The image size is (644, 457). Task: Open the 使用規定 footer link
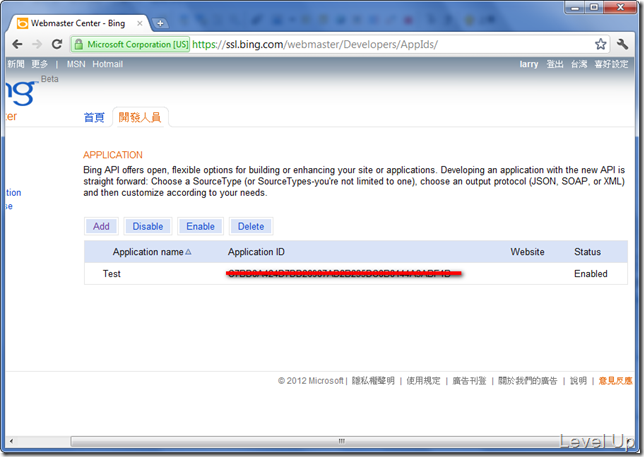423,381
